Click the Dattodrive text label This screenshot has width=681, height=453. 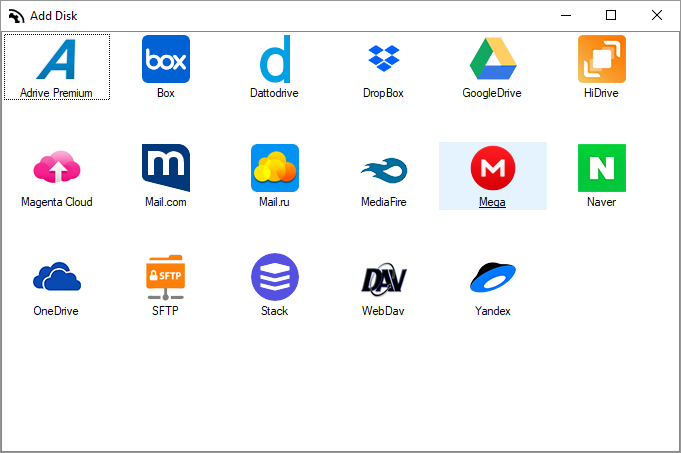click(274, 93)
